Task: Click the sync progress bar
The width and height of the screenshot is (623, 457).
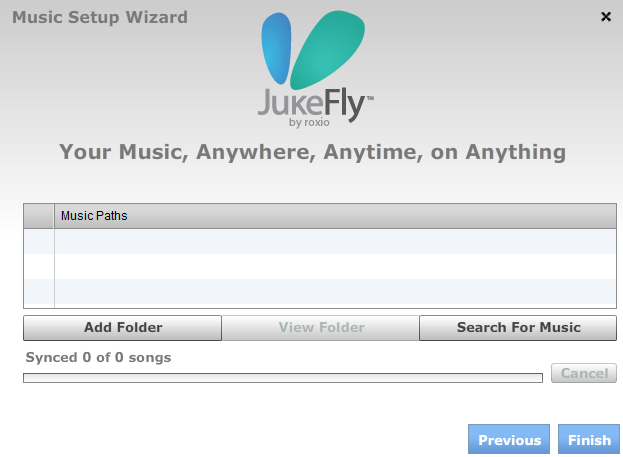Action: tap(283, 378)
